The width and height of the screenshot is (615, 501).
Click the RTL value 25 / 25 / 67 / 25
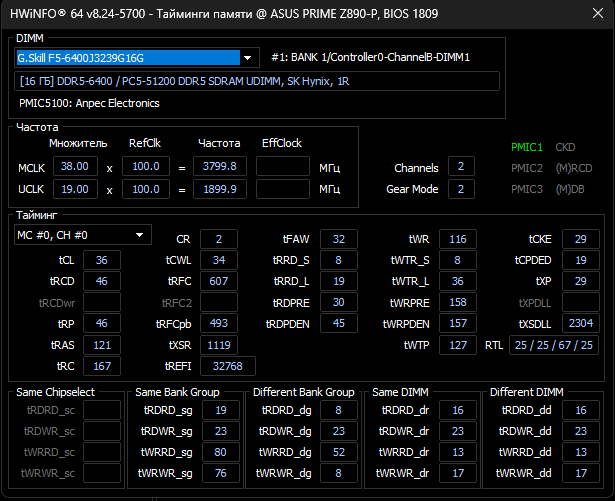coord(554,345)
